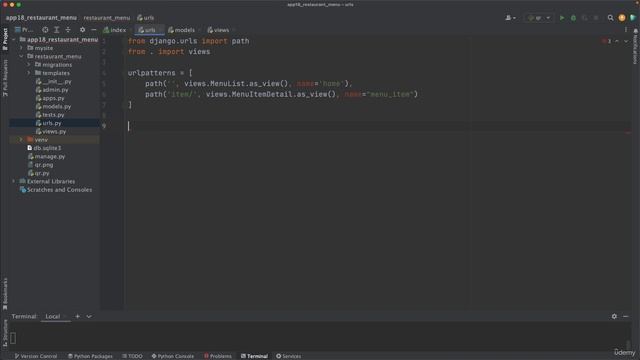Open terminal session dropdown chevron
The width and height of the screenshot is (640, 360).
coord(89,316)
